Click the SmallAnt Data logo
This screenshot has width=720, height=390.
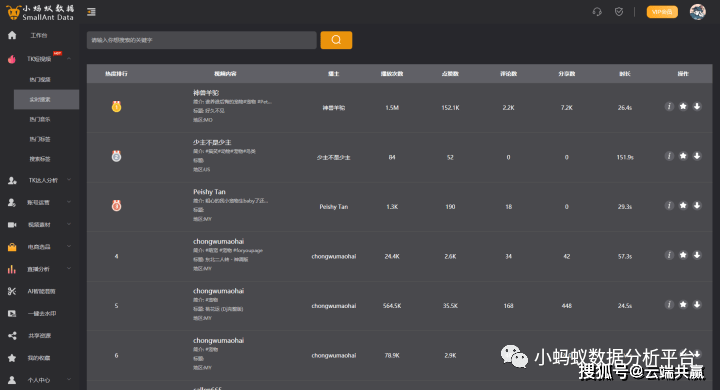coord(40,12)
